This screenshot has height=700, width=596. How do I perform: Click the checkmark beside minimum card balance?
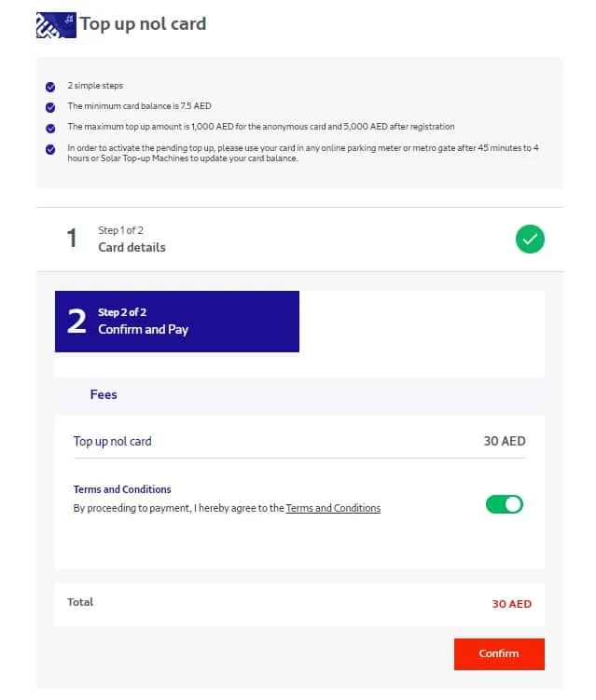50,107
